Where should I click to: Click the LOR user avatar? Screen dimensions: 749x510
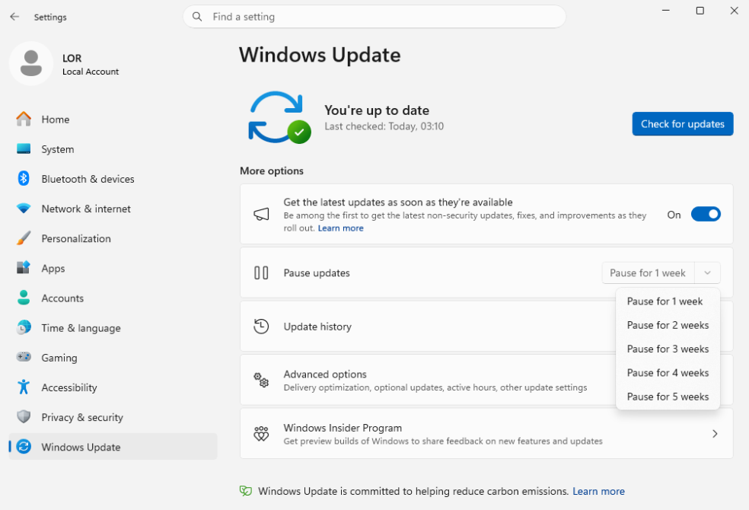click(31, 64)
